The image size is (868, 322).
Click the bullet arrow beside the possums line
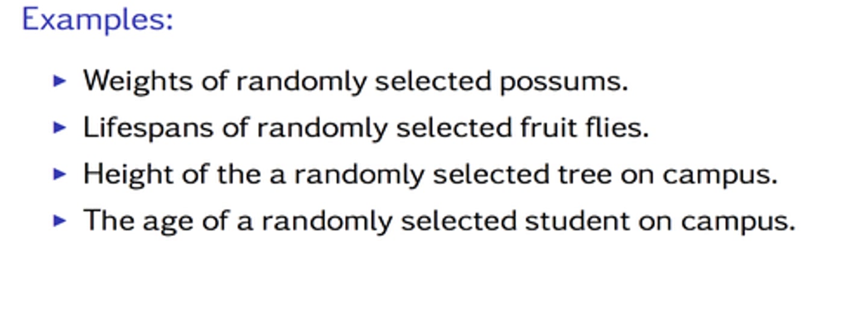(59, 81)
